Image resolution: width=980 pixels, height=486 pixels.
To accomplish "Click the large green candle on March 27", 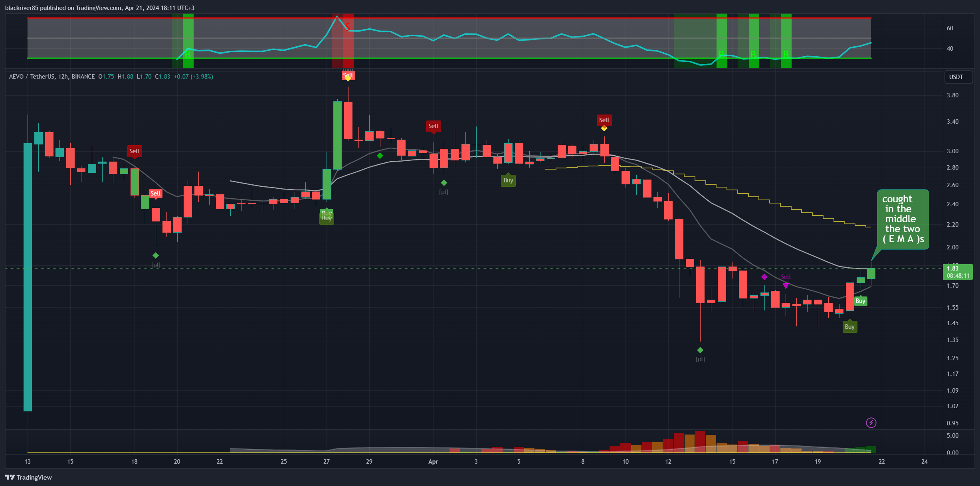I will [337, 136].
